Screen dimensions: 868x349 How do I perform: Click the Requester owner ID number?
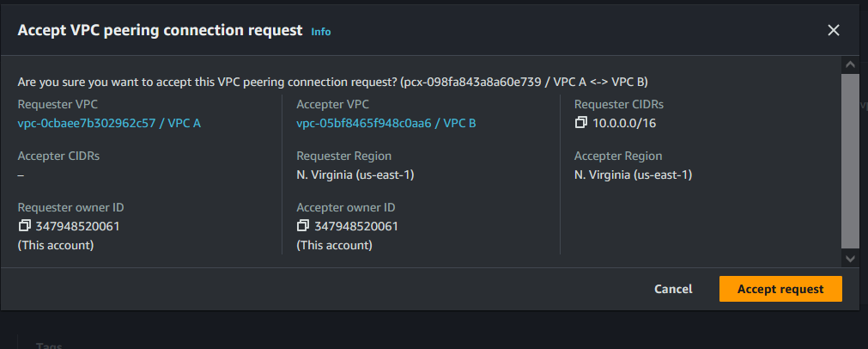click(x=77, y=226)
